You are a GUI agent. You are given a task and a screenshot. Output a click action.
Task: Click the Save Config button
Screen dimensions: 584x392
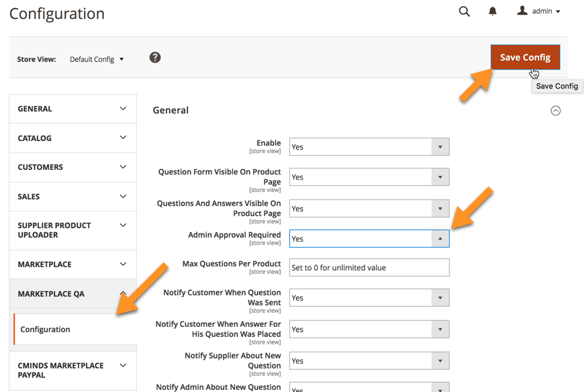click(x=524, y=58)
